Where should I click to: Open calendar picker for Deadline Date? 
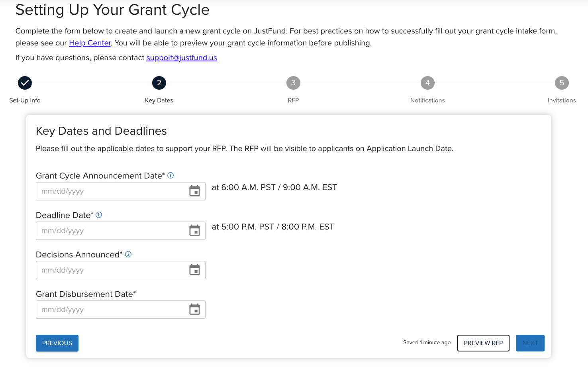coord(194,231)
